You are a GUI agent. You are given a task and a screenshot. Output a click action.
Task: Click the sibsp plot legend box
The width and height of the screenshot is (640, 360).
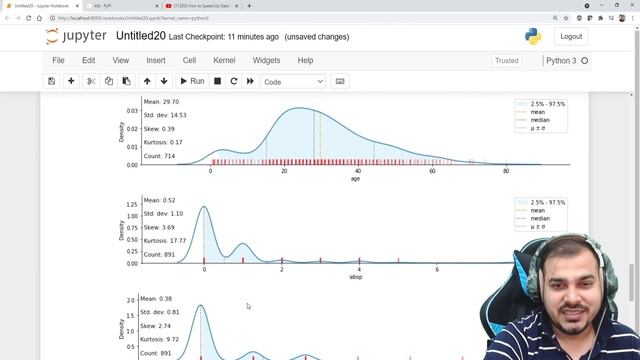(x=541, y=214)
